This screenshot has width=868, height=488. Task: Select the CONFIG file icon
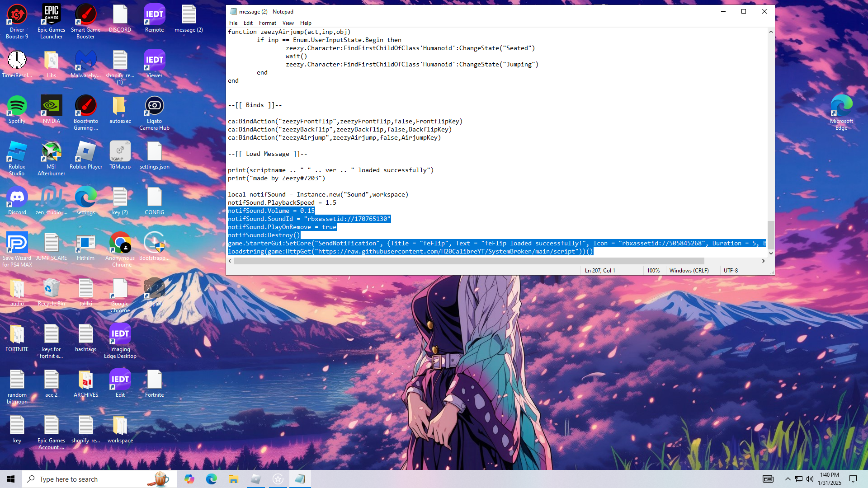pyautogui.click(x=155, y=201)
